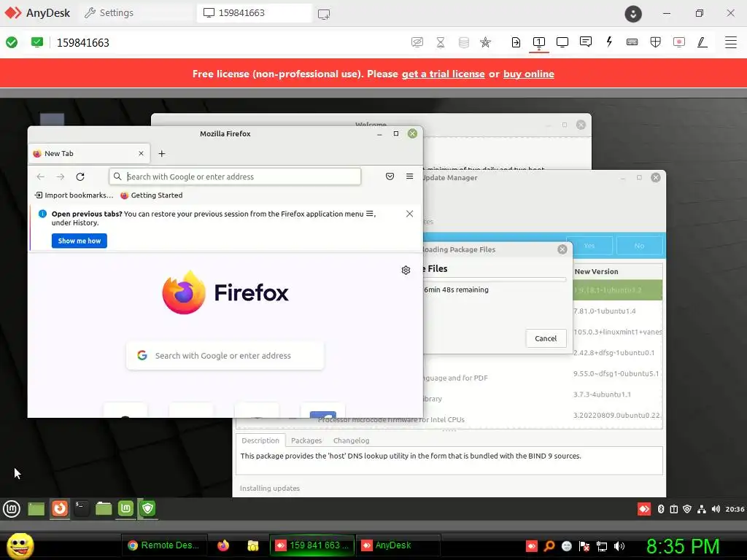Open the new tab personalize gear icon
Screen dimensions: 747x560
406,271
